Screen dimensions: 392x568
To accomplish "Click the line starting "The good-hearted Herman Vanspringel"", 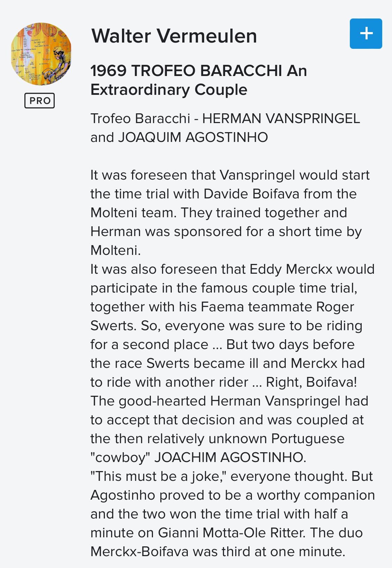I will [x=229, y=401].
